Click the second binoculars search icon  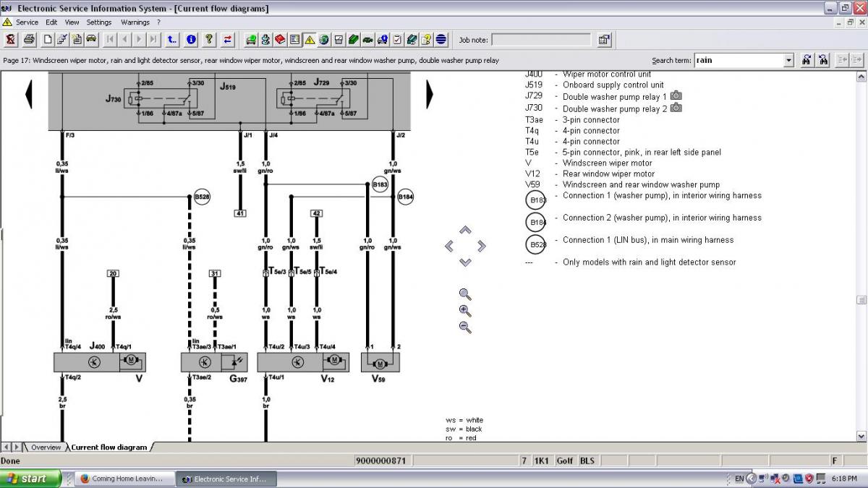tap(823, 61)
